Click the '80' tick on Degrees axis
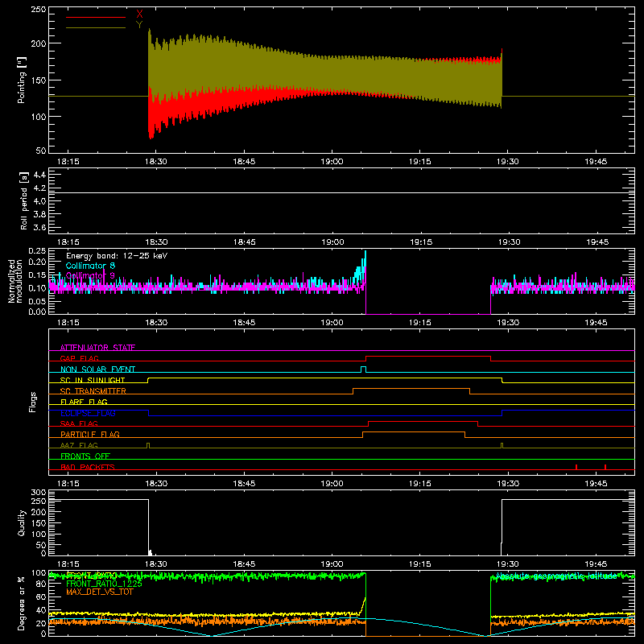This screenshot has width=644, height=644. coord(41,584)
